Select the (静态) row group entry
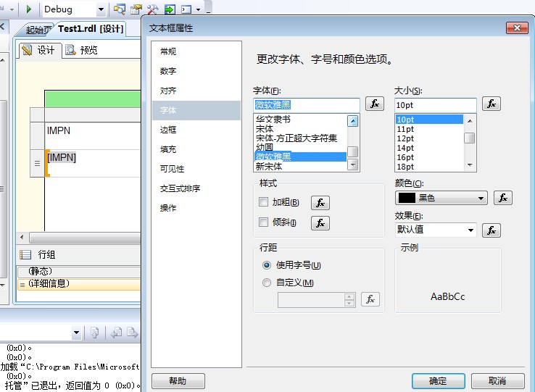Screen dimensions: 535x392 pos(79,272)
